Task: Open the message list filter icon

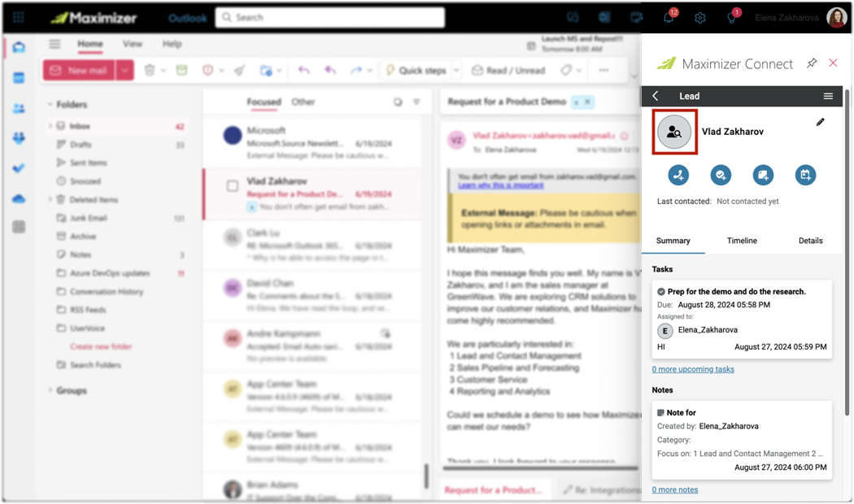Action: (416, 102)
